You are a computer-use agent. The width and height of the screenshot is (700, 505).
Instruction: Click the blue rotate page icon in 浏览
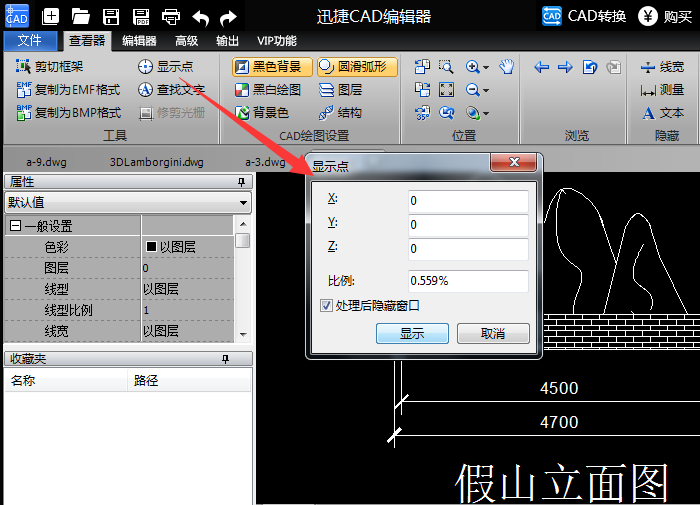pos(590,67)
